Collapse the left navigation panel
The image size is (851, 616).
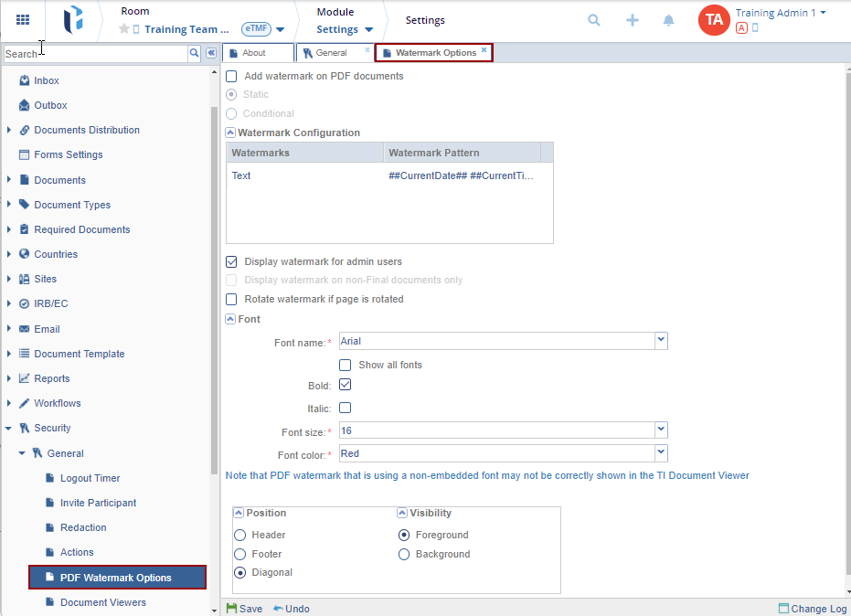211,54
